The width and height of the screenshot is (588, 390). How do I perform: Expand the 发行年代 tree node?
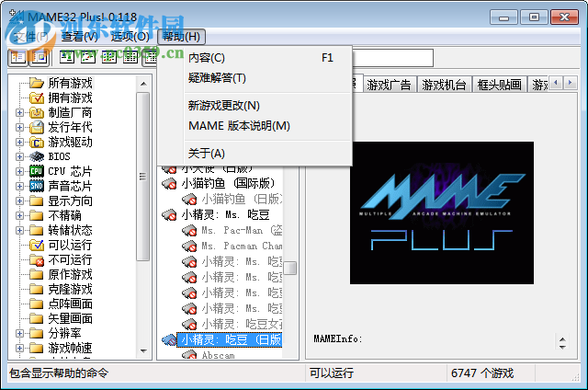click(x=19, y=127)
